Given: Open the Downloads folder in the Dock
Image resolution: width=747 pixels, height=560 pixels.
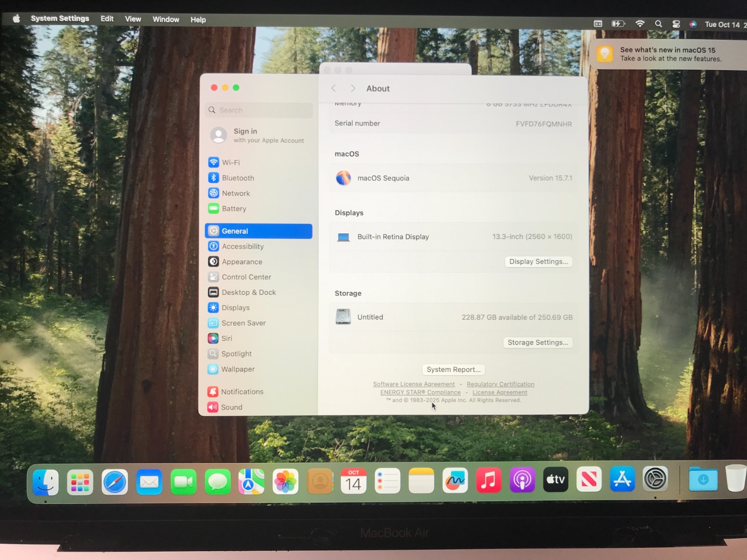Looking at the screenshot, I should (x=703, y=479).
